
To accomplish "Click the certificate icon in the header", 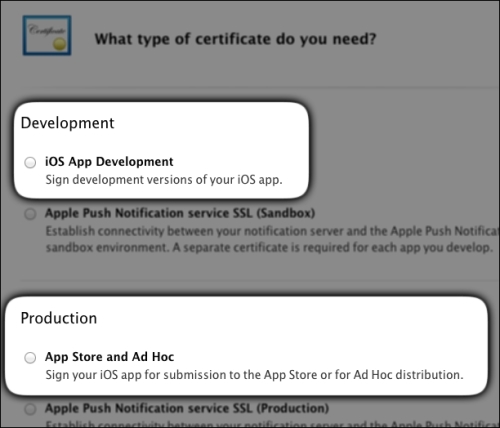I will pyautogui.click(x=47, y=35).
